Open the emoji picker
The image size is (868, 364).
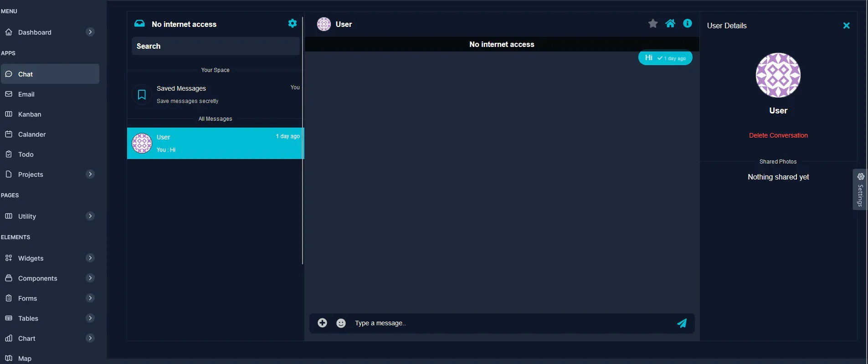click(341, 323)
